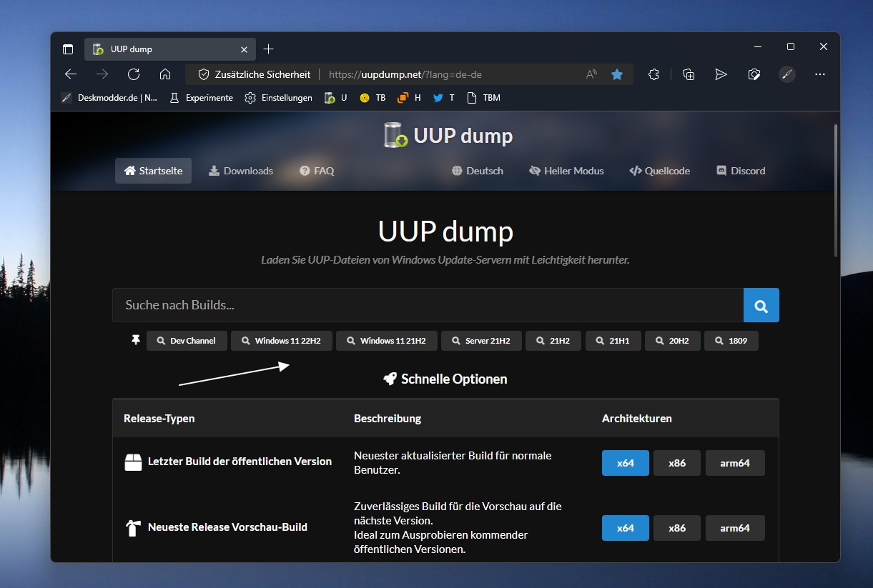Open browser Settings and more menu
This screenshot has height=588, width=873.
tap(820, 74)
